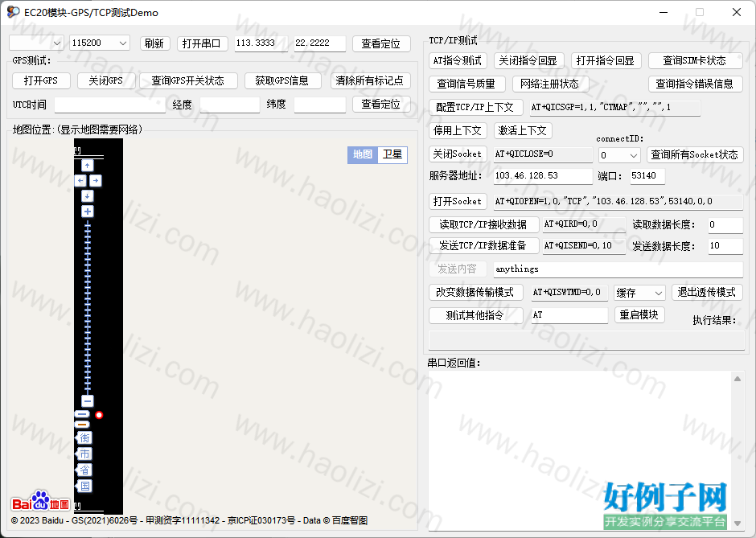The width and height of the screenshot is (756, 538).
Task: Click 查看定位 button in the top row
Action: (x=381, y=43)
